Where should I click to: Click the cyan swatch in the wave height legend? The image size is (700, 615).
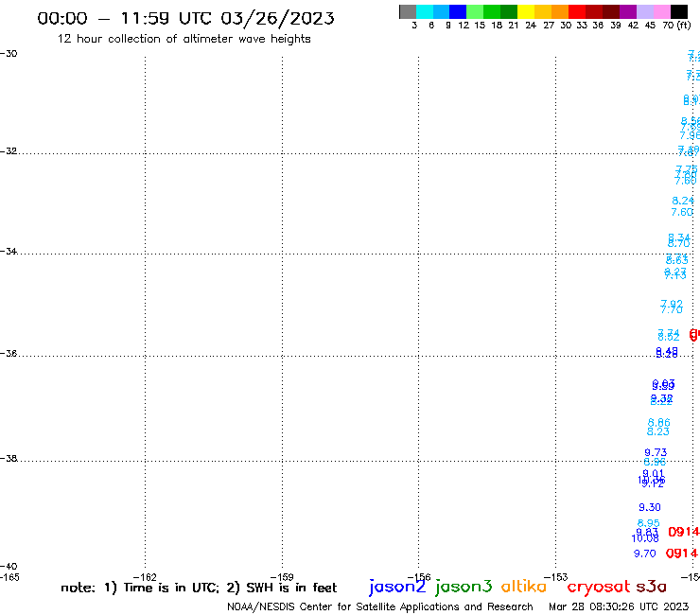point(425,11)
